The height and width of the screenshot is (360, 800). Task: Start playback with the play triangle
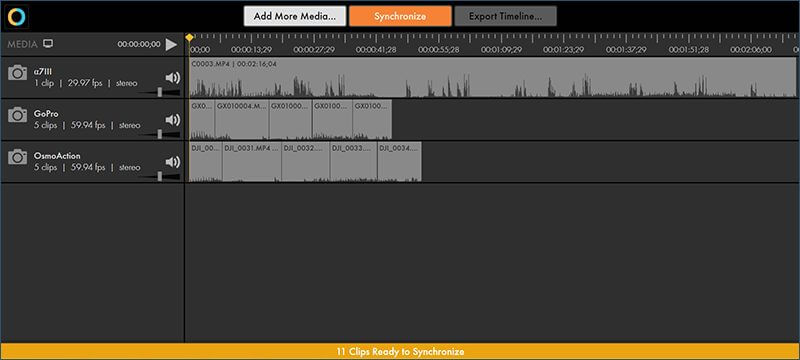(x=171, y=44)
